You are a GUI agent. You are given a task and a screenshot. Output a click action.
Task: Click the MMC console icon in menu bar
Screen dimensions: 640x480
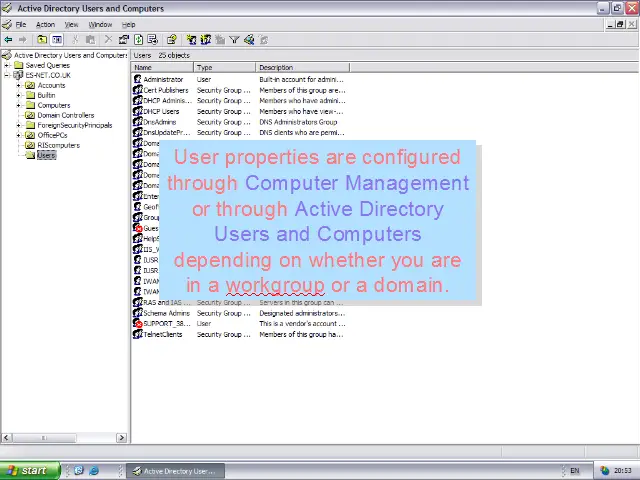tap(7, 24)
